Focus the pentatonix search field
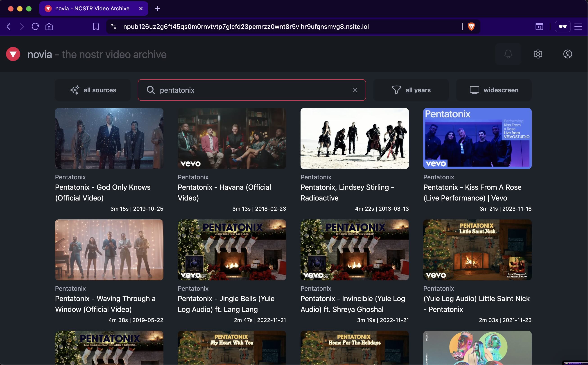Image resolution: width=588 pixels, height=365 pixels. pyautogui.click(x=252, y=90)
